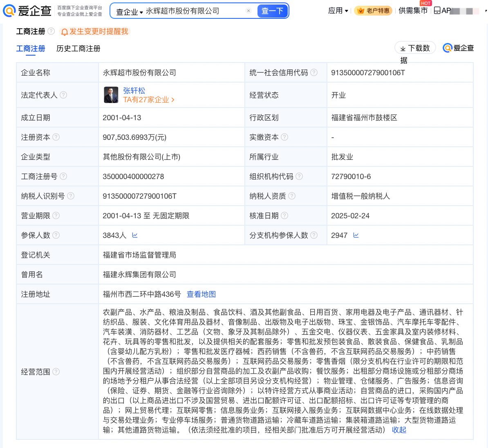Click the 爱企查 watermark logo near download

(458, 48)
